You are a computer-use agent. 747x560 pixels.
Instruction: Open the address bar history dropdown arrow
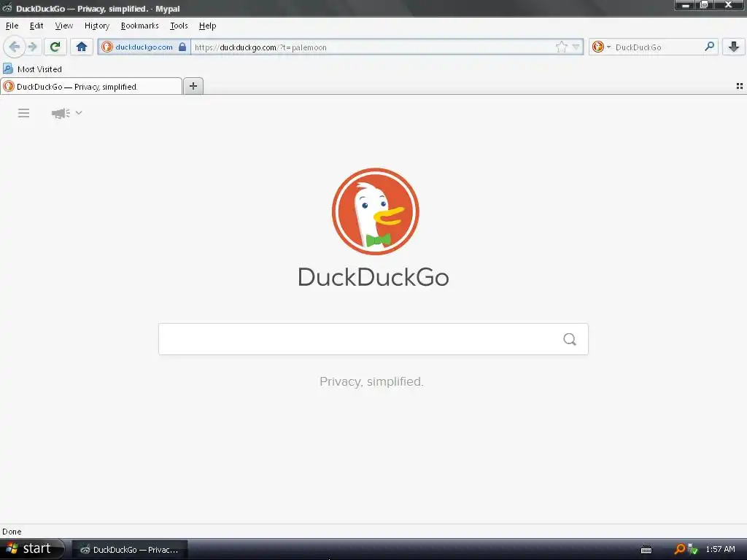(576, 47)
